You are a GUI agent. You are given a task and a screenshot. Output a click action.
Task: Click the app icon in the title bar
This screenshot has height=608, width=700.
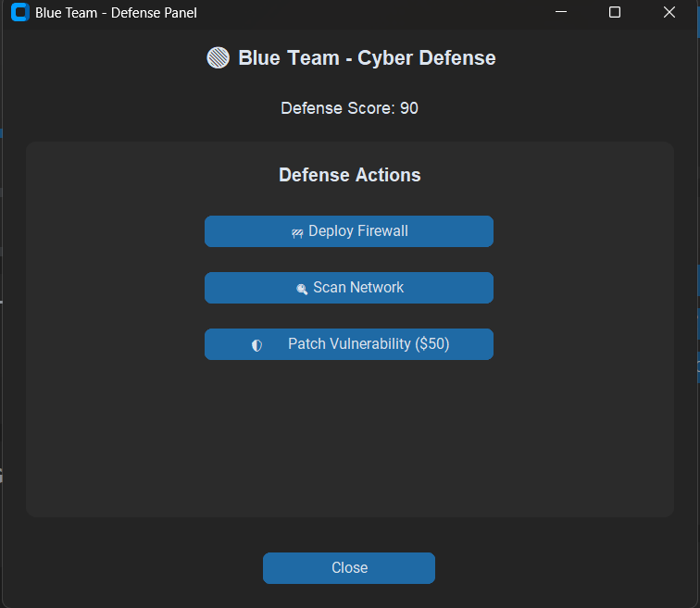point(19,12)
